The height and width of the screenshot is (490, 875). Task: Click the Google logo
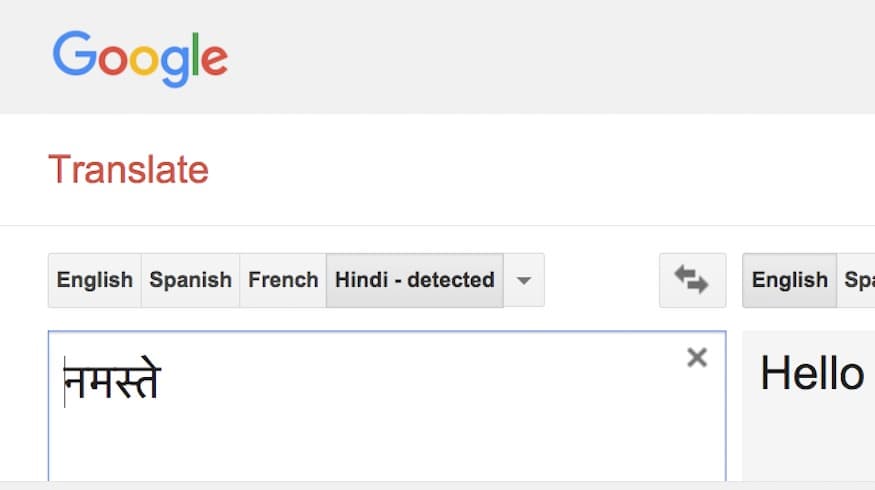[x=140, y=56]
